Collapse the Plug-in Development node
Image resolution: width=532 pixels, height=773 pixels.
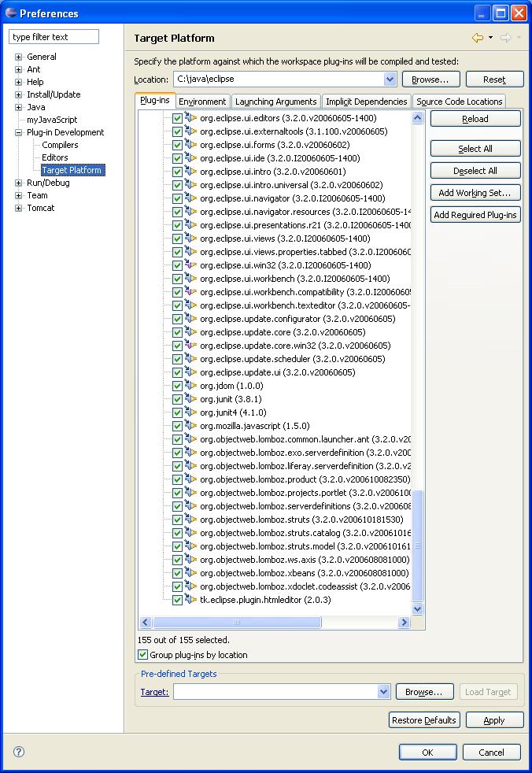[x=18, y=132]
